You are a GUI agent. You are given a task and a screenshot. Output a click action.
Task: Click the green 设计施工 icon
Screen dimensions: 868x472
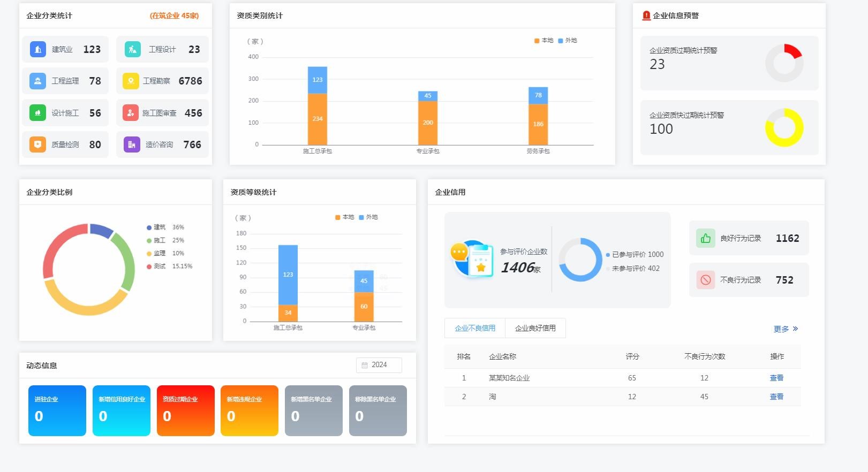click(x=37, y=113)
